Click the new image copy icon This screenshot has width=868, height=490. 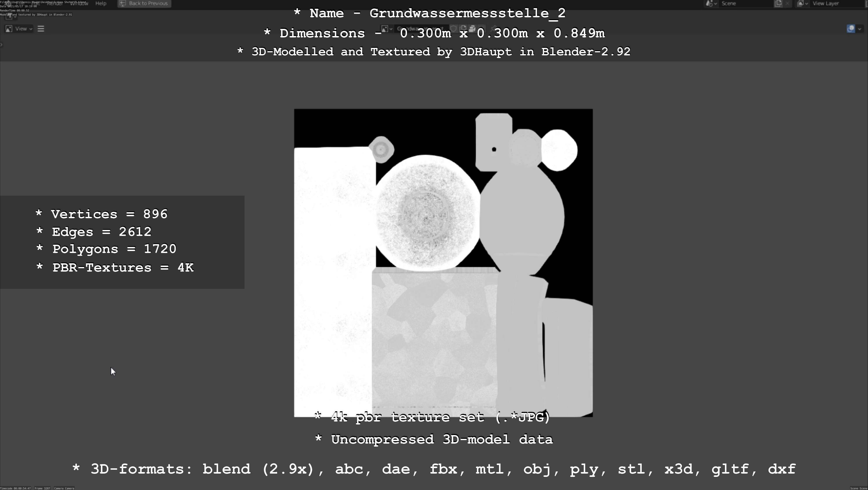pos(463,29)
